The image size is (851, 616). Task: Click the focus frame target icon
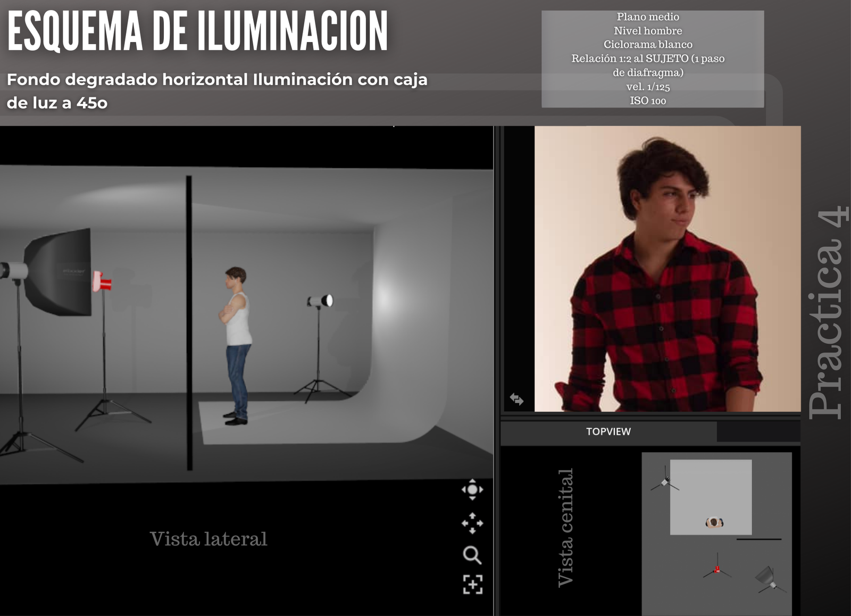pyautogui.click(x=472, y=584)
